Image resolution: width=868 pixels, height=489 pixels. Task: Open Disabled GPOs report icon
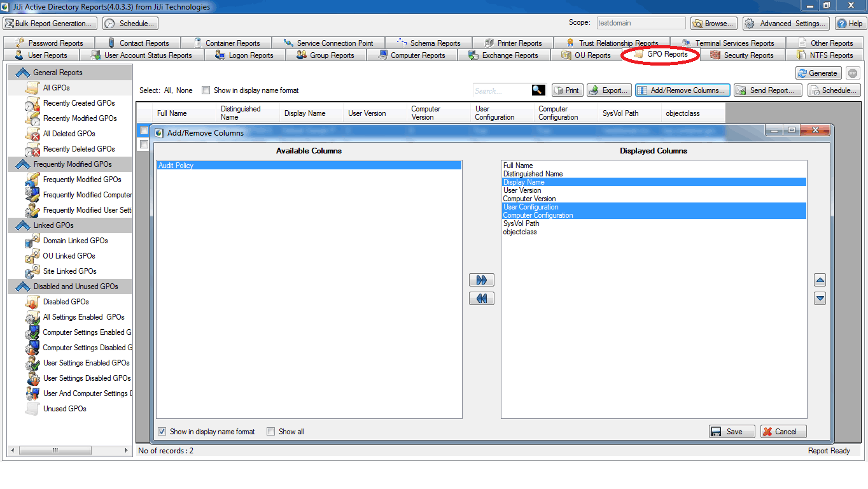click(x=32, y=302)
